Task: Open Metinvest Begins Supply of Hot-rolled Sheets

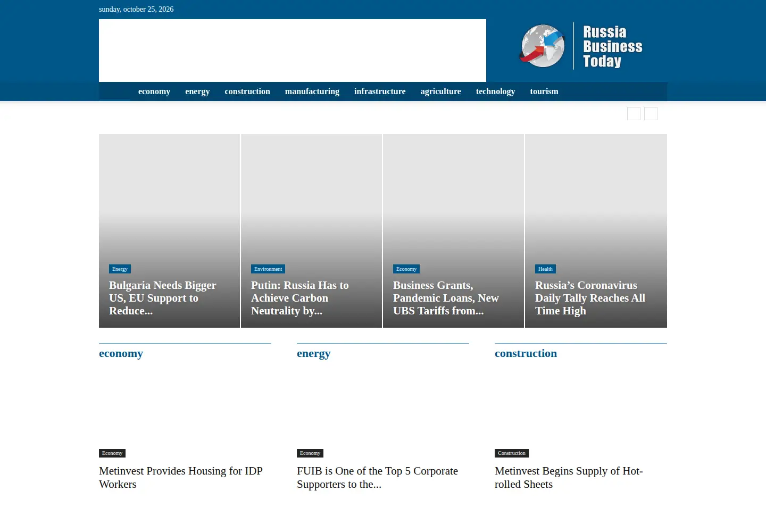Action: point(569,478)
